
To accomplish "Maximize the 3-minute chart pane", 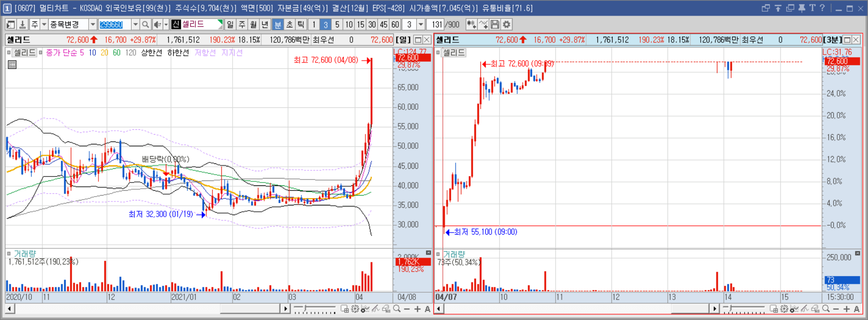I will tap(848, 40).
